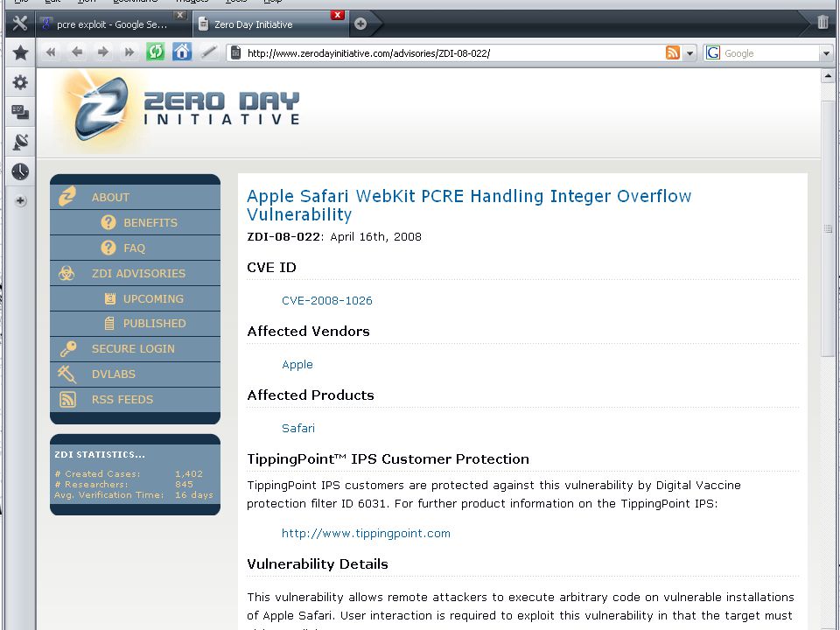Click the 'ZDI-08-022' advisory ID text
This screenshot has height=630, width=840.
(283, 237)
